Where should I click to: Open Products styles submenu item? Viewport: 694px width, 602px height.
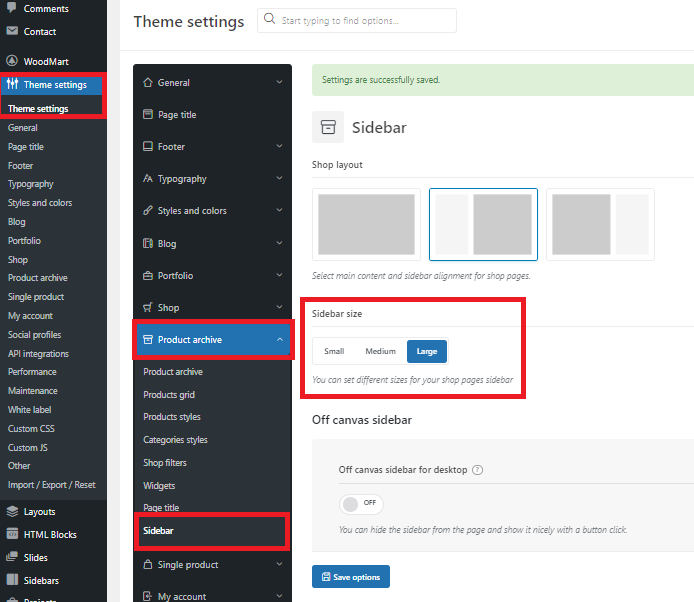pos(172,417)
